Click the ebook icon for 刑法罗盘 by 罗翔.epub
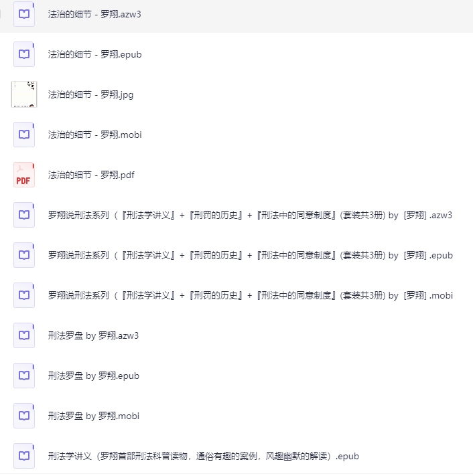The width and height of the screenshot is (473, 476). pos(24,376)
